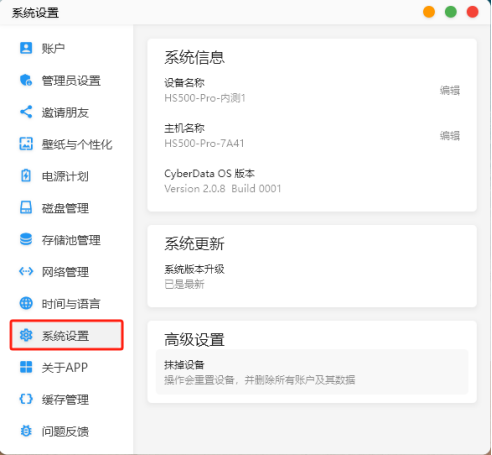Open the 账户 account icon
The width and height of the screenshot is (492, 455).
26,48
